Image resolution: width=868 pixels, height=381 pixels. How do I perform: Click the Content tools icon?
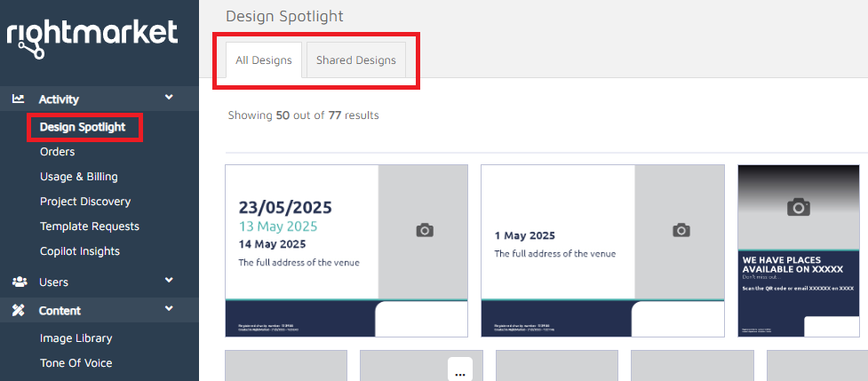tap(19, 310)
